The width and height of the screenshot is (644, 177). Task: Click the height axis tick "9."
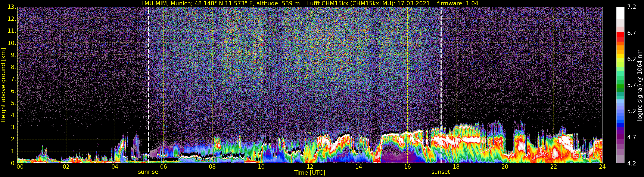point(13,55)
